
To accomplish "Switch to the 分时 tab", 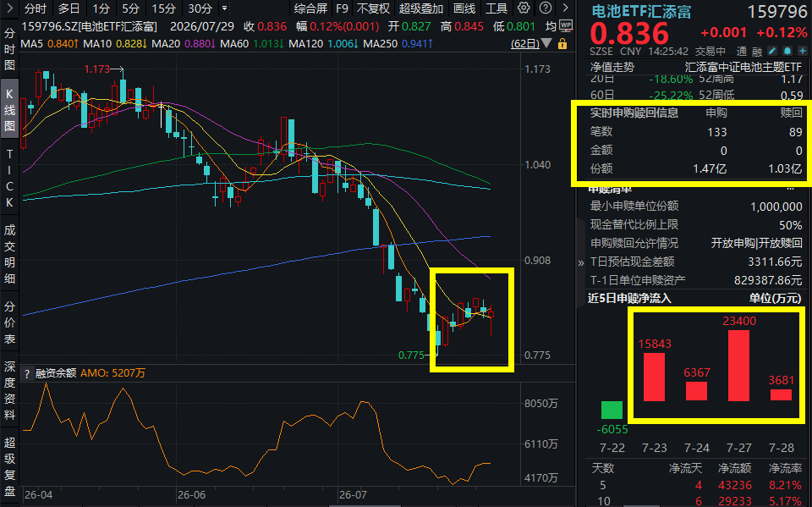I will (36, 8).
